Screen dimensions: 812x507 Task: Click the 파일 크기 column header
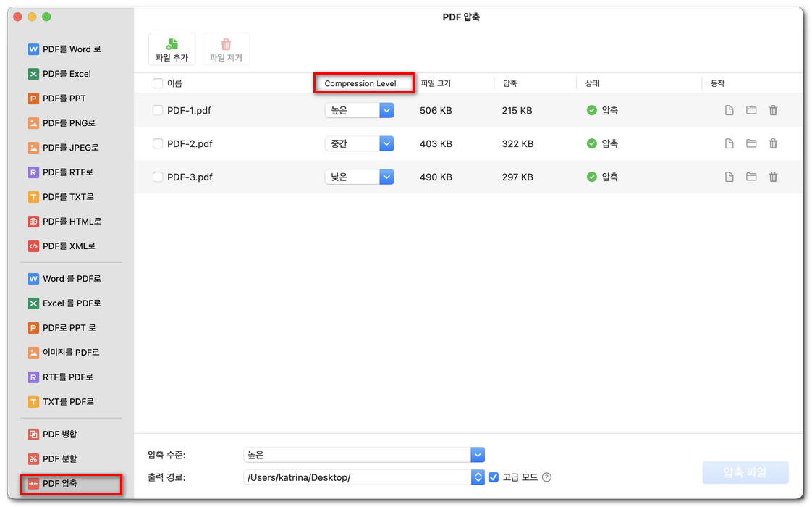[436, 83]
